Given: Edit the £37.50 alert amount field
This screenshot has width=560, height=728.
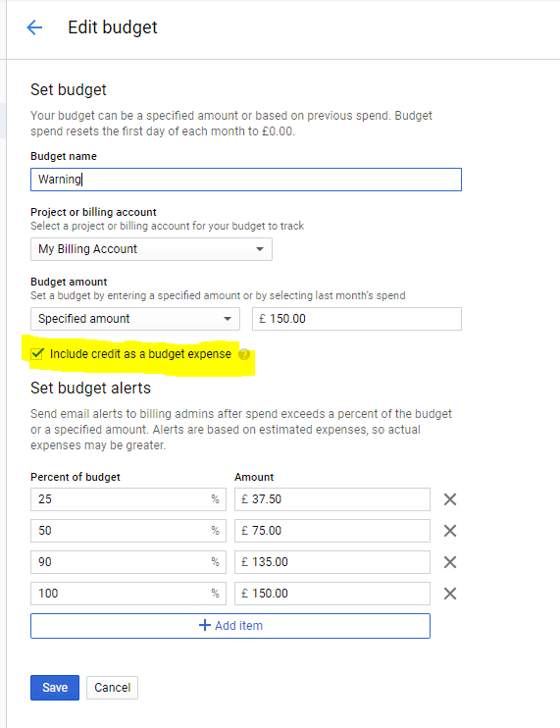Looking at the screenshot, I should pyautogui.click(x=332, y=499).
